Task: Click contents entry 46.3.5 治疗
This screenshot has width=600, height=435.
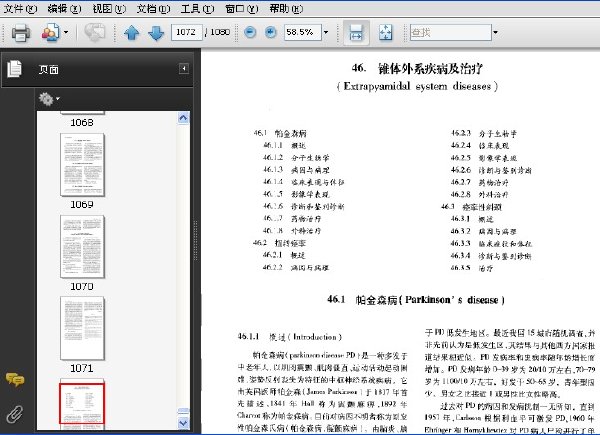Action: (471, 268)
